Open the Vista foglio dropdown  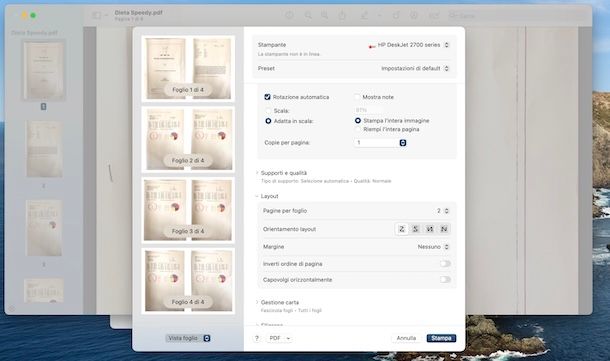pos(188,338)
